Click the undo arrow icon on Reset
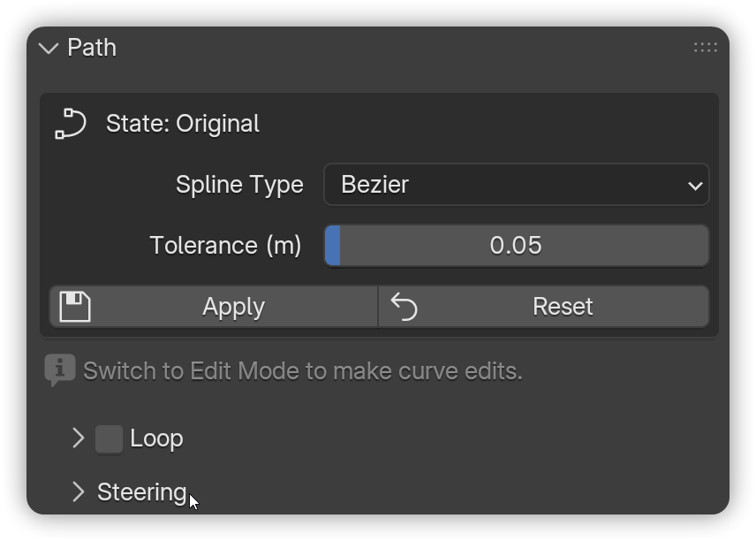Viewport: 756px width, 541px height. click(x=404, y=307)
